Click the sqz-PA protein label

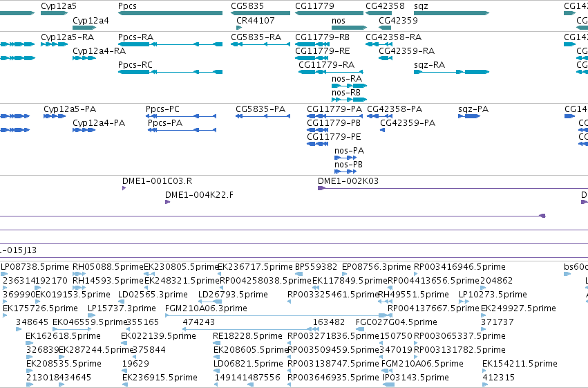473,109
